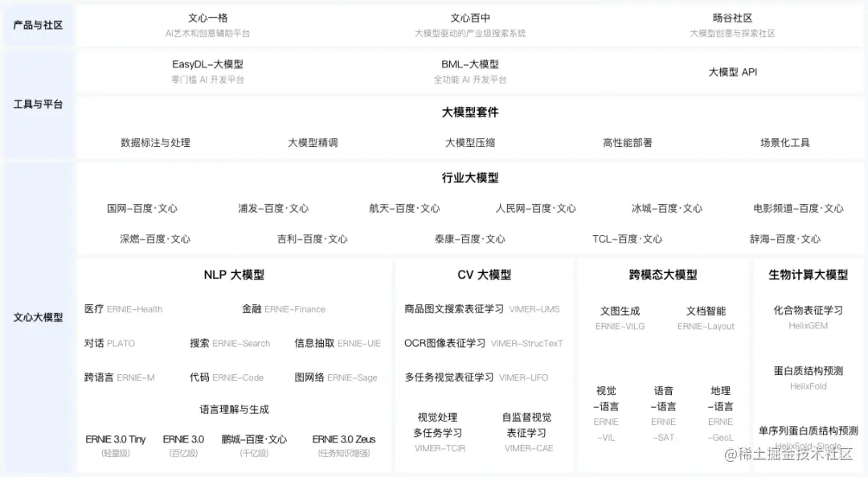Click the NLP 大模型 heading
The image size is (868, 477).
pos(234,275)
